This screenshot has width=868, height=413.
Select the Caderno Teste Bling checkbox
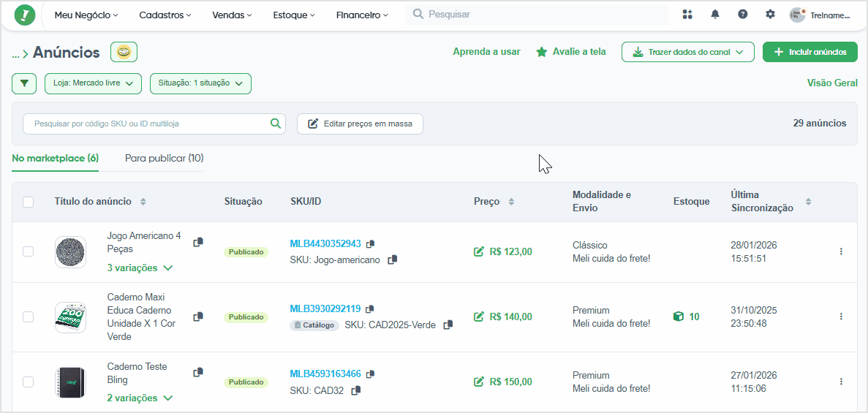pos(29,382)
